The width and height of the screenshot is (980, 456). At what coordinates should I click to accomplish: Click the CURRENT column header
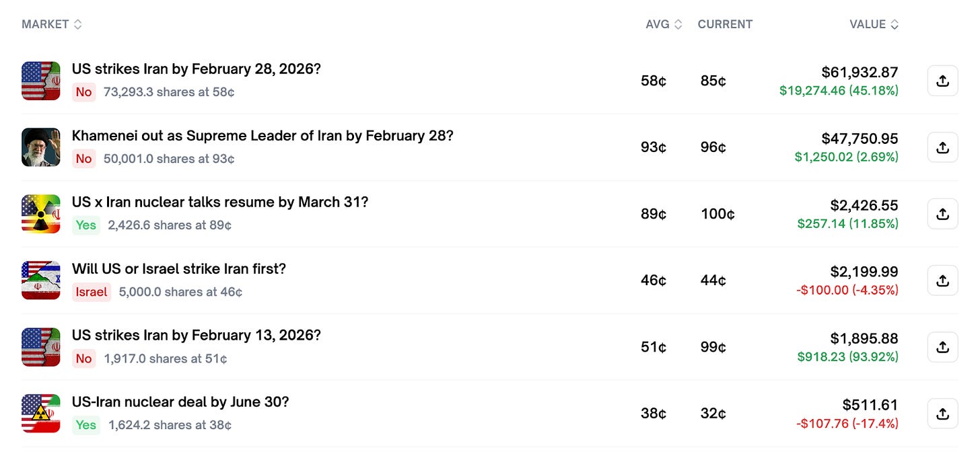coord(725,24)
